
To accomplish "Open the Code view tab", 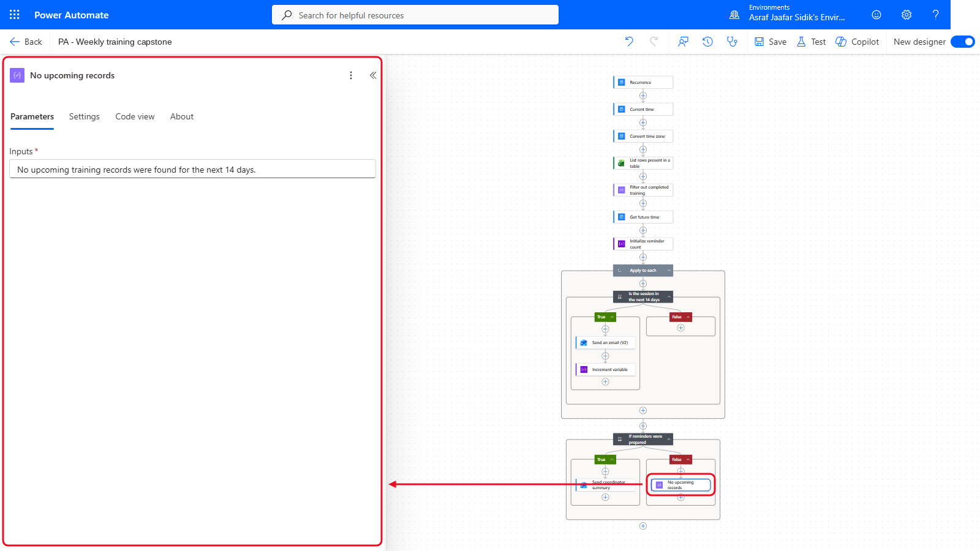I will tap(135, 116).
